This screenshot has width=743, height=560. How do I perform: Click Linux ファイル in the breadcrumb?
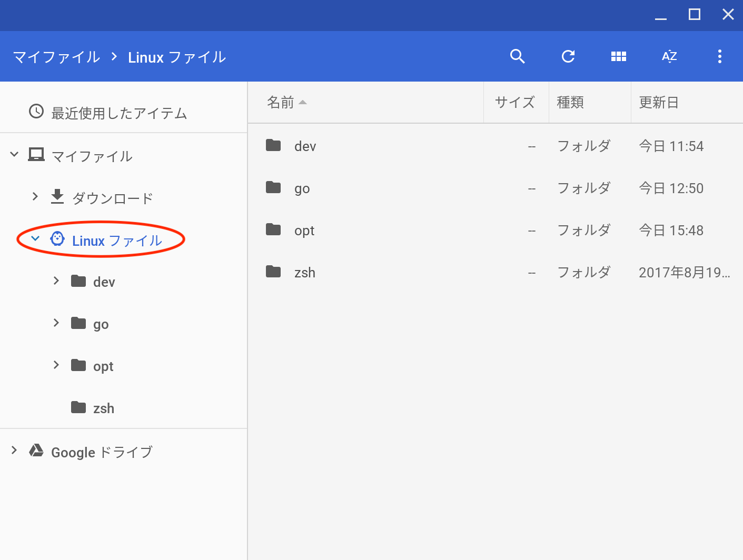click(x=177, y=57)
